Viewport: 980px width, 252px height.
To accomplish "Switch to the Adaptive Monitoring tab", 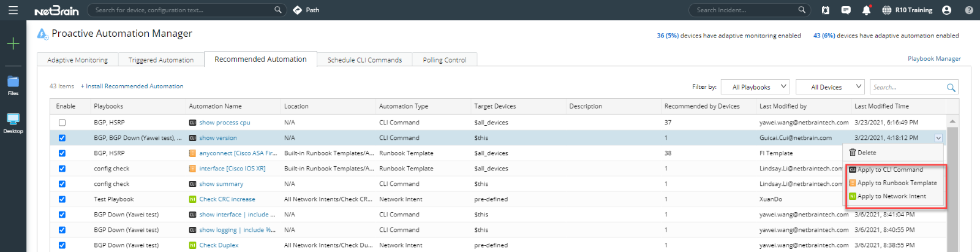I will click(78, 60).
